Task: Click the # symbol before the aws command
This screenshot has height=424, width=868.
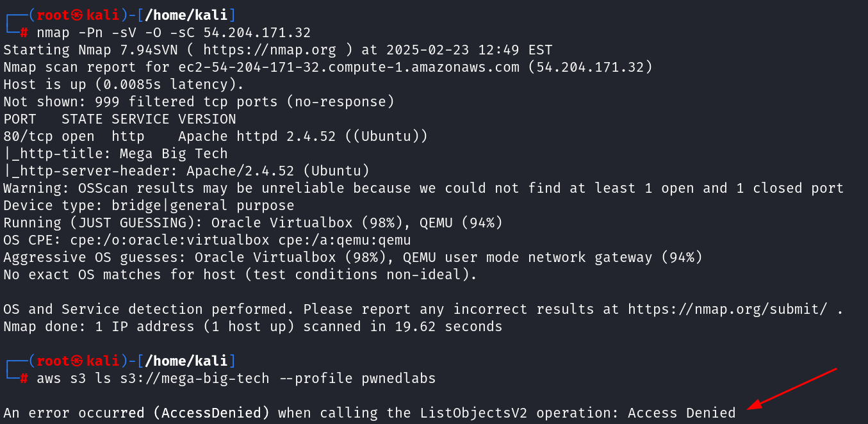Action: click(x=24, y=379)
